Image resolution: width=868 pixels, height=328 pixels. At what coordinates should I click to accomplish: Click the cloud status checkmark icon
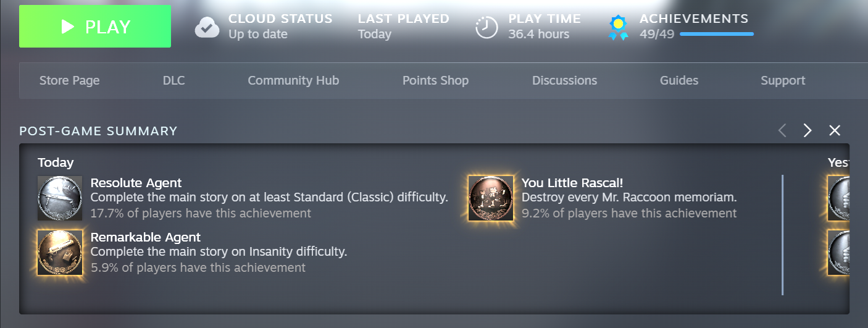(x=207, y=27)
